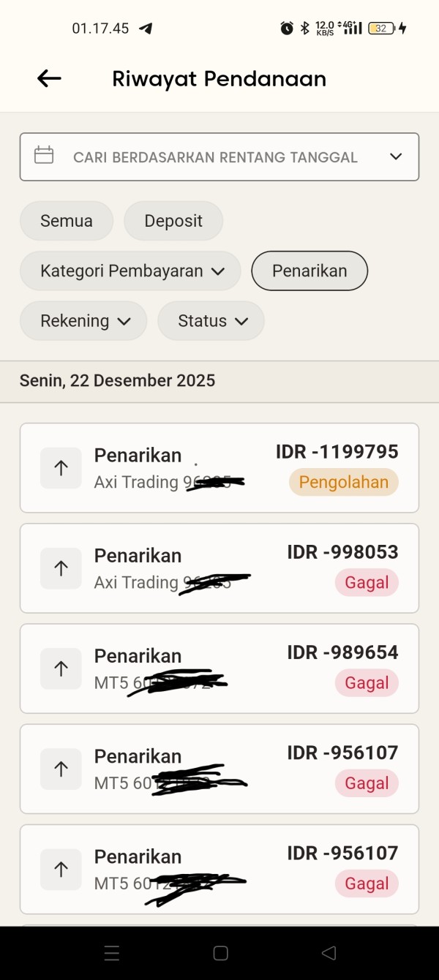Screen dimensions: 439x980
Task: Click the Pengolahan status badge
Action: (343, 483)
